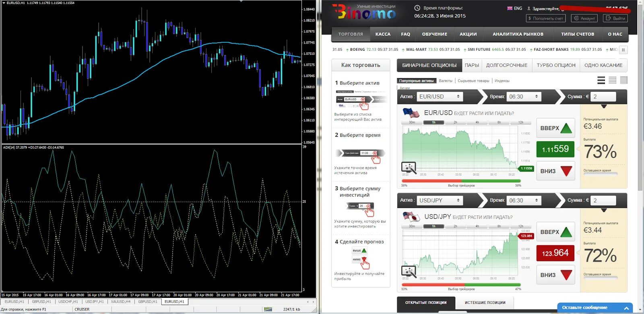The height and width of the screenshot is (314, 644).
Task: Open the 06:30 time dropdown for EUR/USD
Action: pos(524,97)
